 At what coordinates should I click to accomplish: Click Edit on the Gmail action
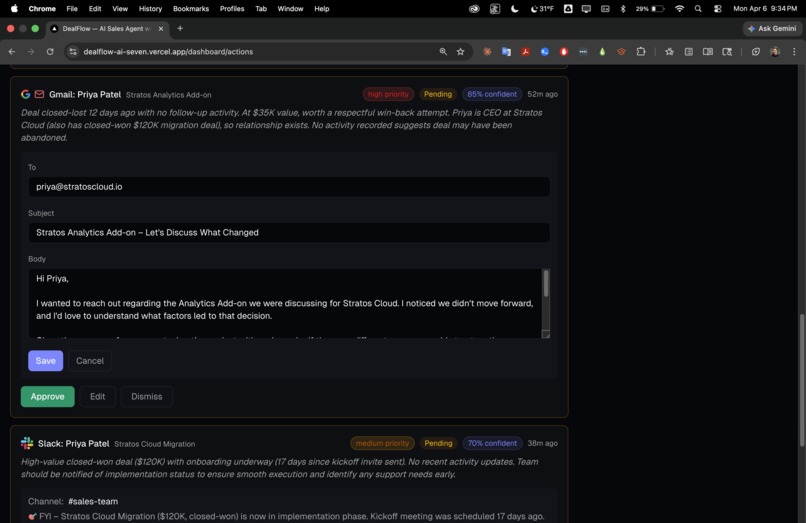pyautogui.click(x=98, y=396)
